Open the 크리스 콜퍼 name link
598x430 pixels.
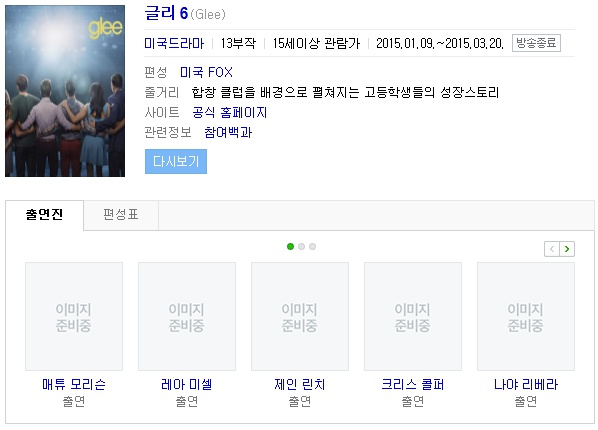(x=413, y=384)
